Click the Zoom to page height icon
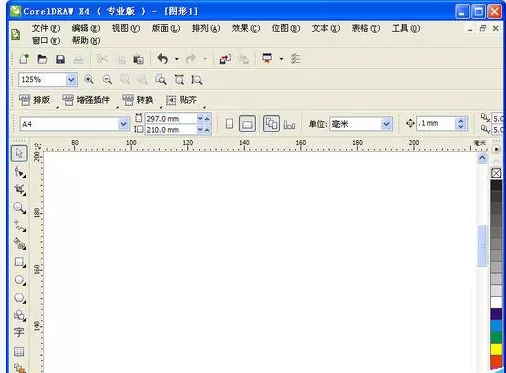Screen dimensions: 506x373 pyautogui.click(x=197, y=79)
